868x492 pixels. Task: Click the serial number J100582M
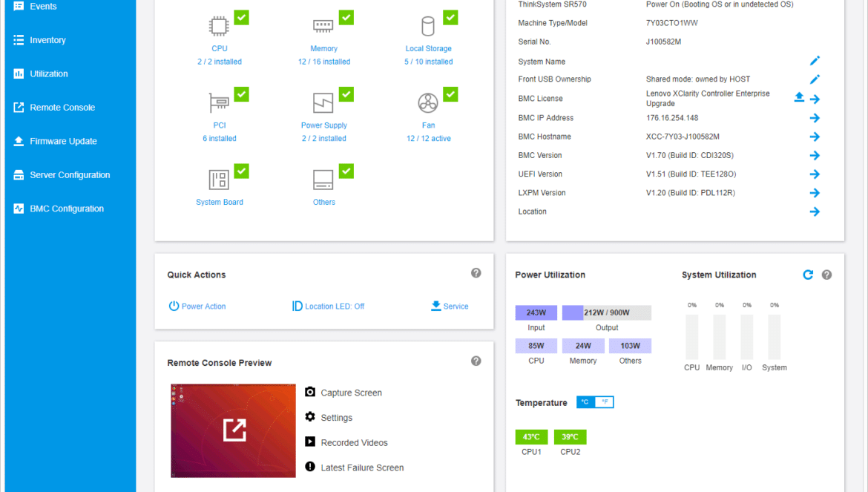click(x=663, y=42)
